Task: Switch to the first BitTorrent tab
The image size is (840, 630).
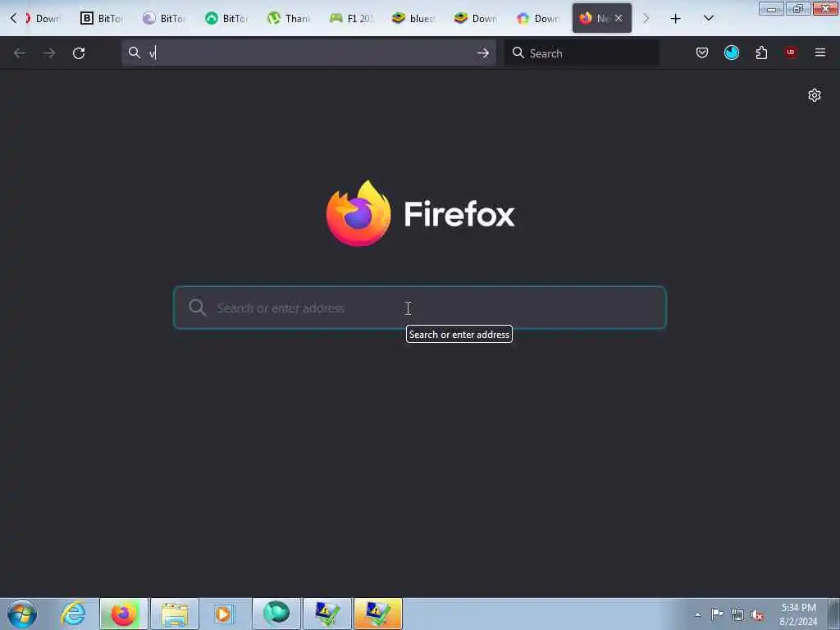Action: click(102, 18)
